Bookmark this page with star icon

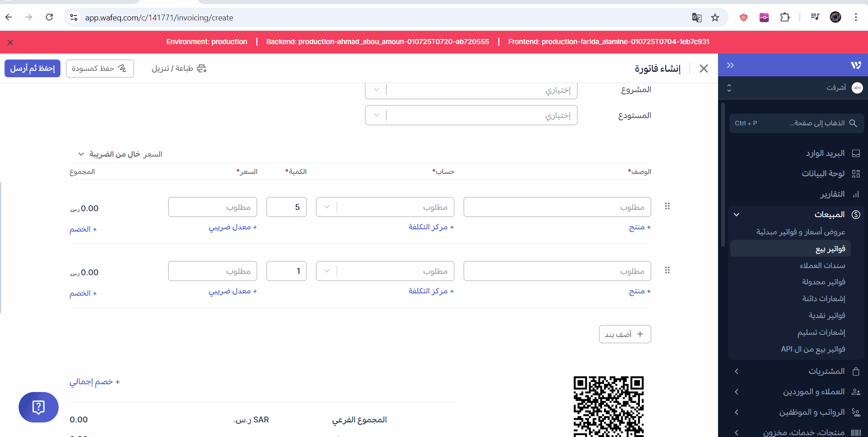(x=715, y=18)
